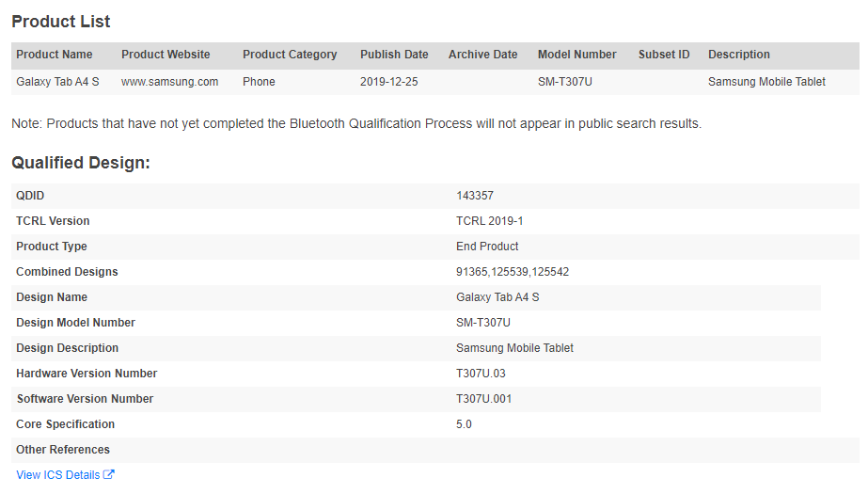Click the Software Version Number label

85,399
